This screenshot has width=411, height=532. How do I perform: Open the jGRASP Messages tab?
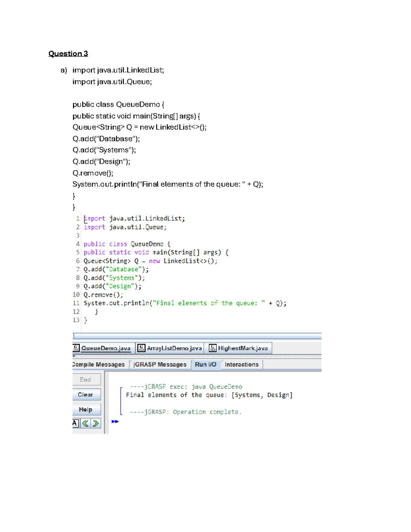(x=160, y=364)
